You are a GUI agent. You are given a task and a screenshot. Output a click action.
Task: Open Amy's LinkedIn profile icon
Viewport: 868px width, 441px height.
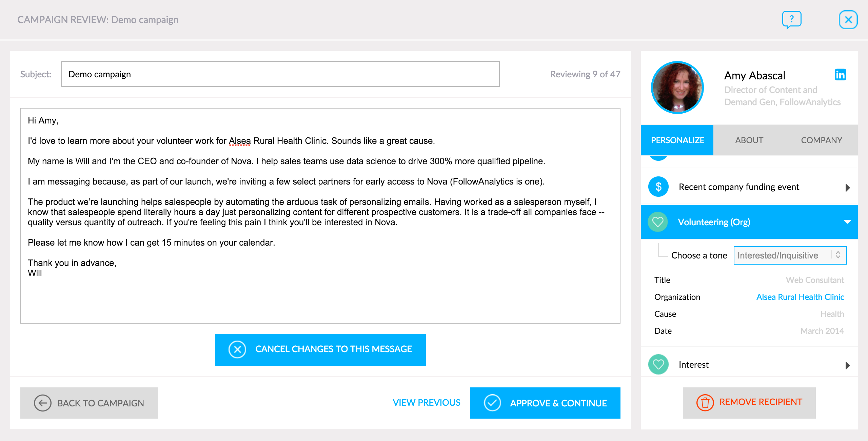(840, 75)
